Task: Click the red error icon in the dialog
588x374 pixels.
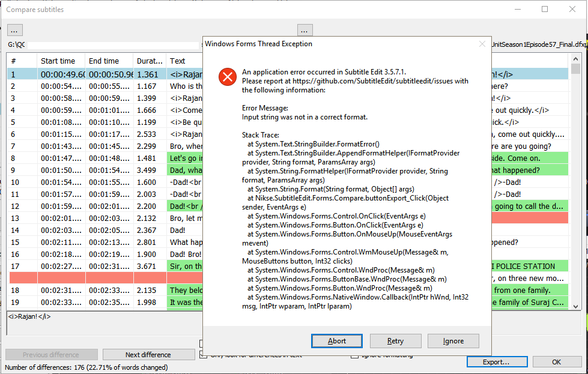Action: [x=227, y=77]
